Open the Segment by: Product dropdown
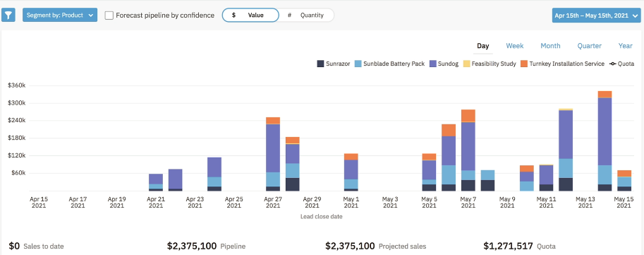This screenshot has width=644, height=255. (x=60, y=16)
